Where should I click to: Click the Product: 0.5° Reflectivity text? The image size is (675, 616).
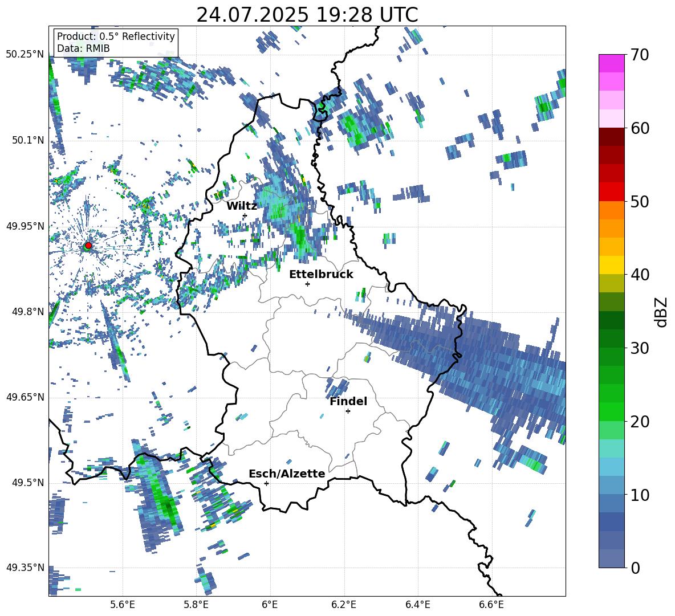coord(116,36)
